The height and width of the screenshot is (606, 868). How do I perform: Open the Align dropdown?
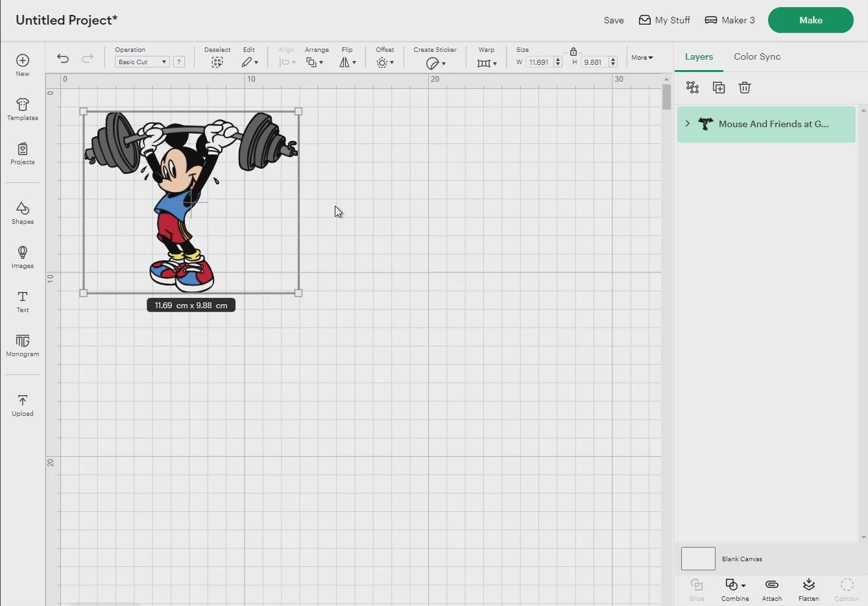click(287, 62)
